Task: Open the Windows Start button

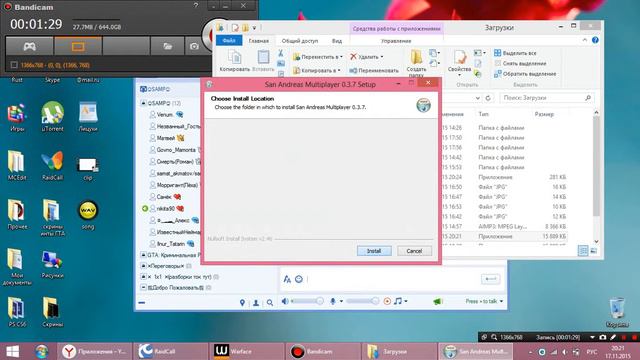Action: coord(13,351)
